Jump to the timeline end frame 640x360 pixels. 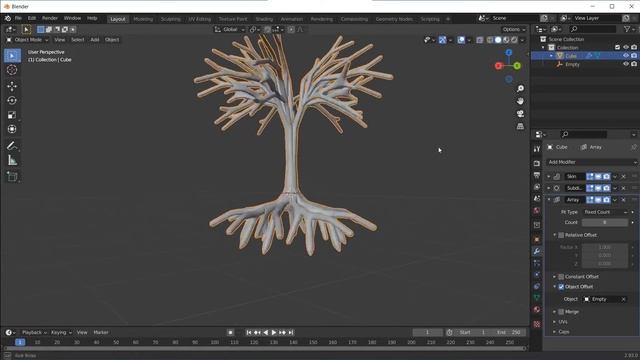coord(291,333)
